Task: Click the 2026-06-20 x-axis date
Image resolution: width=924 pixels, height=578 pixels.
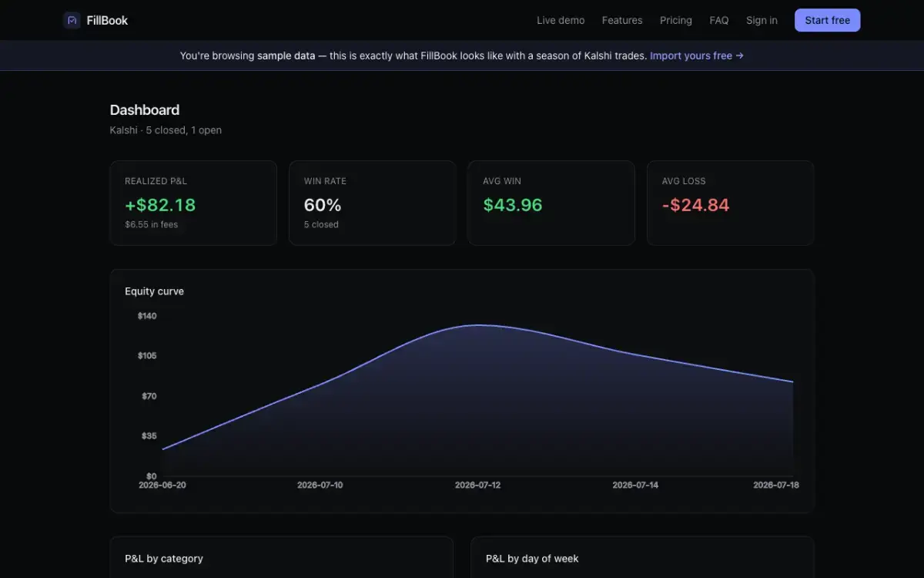Action: (162, 486)
